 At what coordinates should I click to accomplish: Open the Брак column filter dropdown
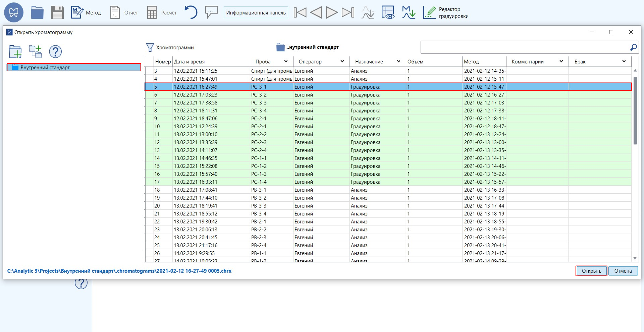[x=624, y=61]
